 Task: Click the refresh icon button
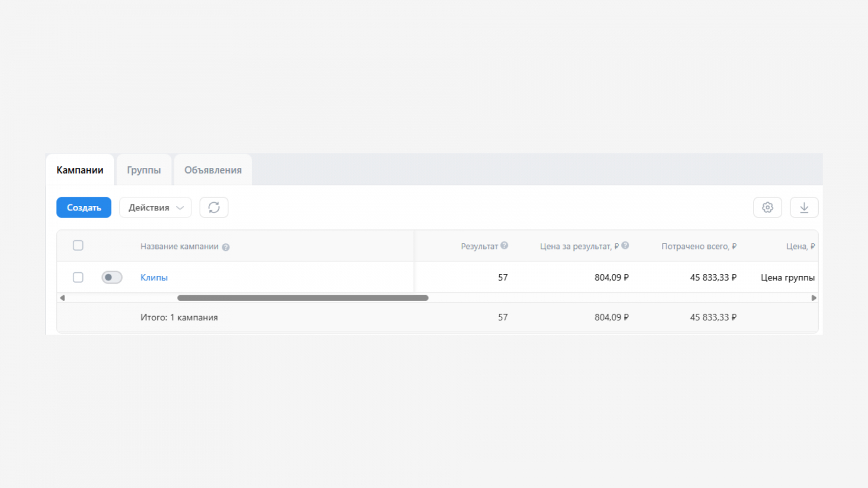point(214,208)
